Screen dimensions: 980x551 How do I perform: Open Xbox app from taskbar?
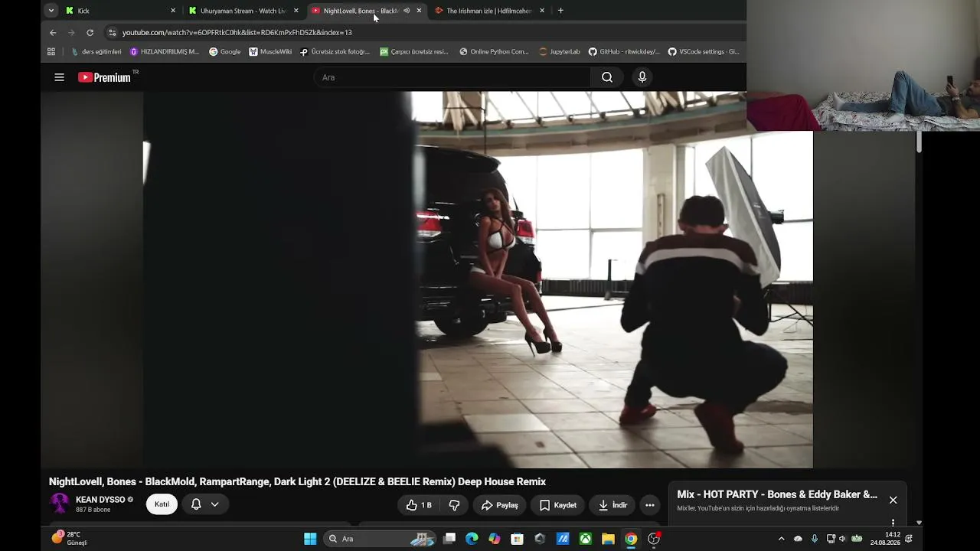tap(585, 539)
